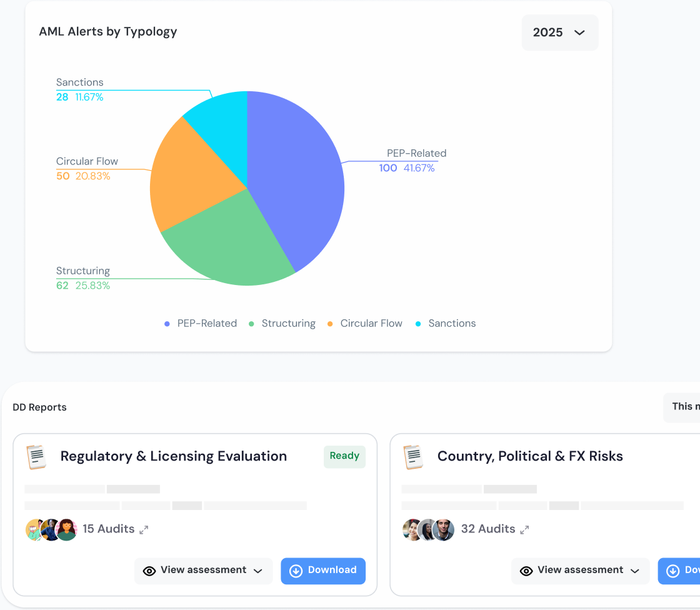Toggle Circular Flow legend item
This screenshot has height=610, width=700.
pos(364,323)
